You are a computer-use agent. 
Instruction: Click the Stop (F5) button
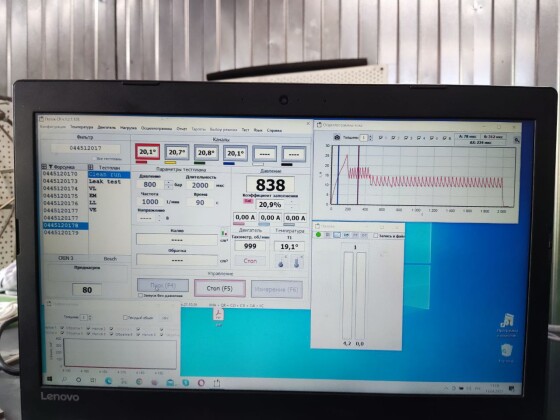click(x=220, y=288)
